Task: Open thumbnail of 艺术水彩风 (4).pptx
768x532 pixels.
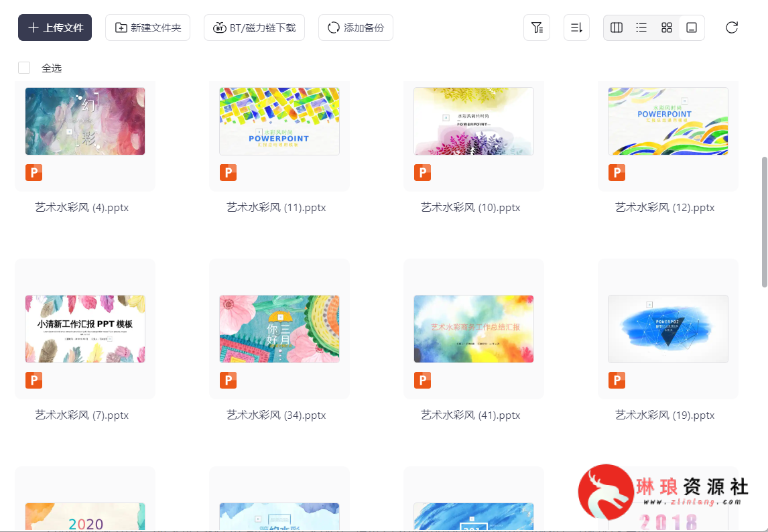Action: point(85,121)
